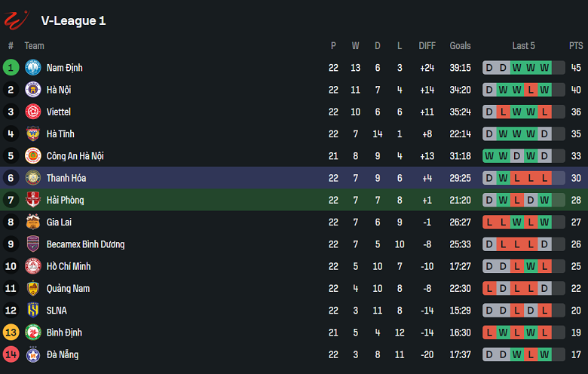Click the Viettel club crest
This screenshot has width=588, height=374.
coord(33,112)
